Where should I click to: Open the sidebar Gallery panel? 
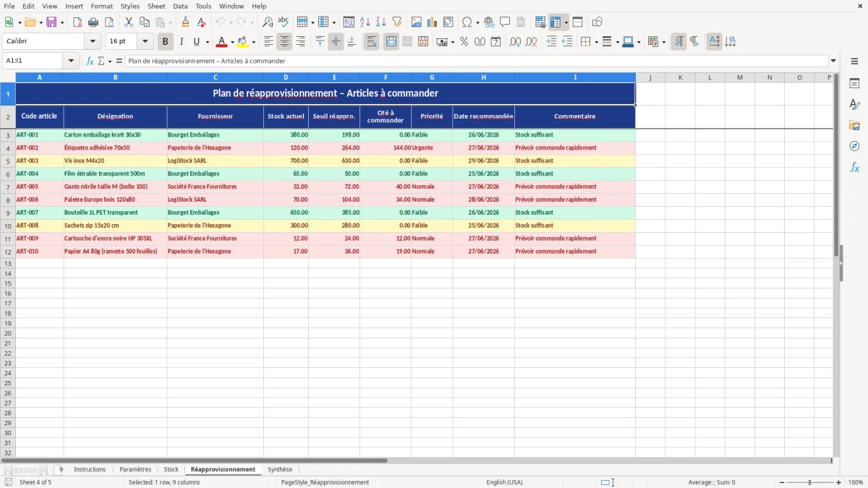[x=854, y=126]
